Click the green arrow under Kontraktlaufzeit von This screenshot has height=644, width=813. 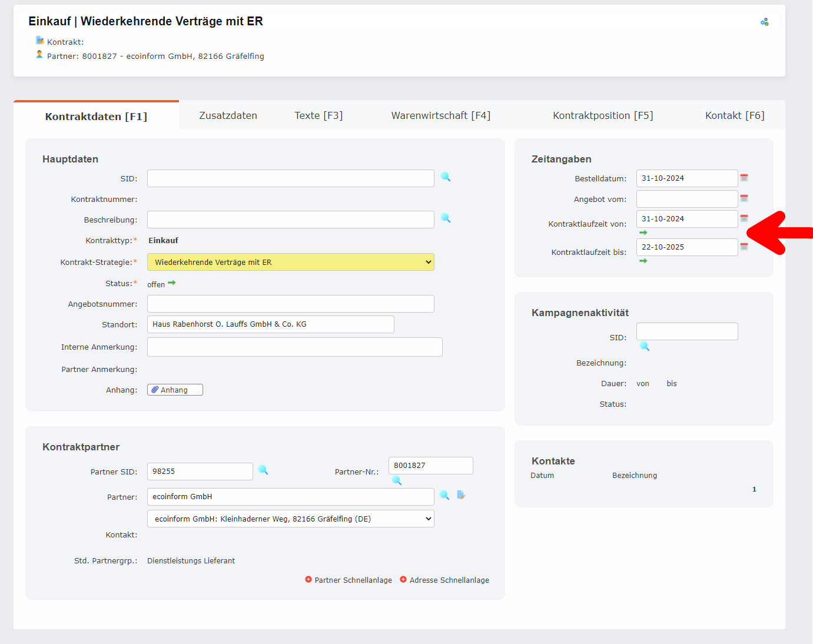click(x=643, y=232)
